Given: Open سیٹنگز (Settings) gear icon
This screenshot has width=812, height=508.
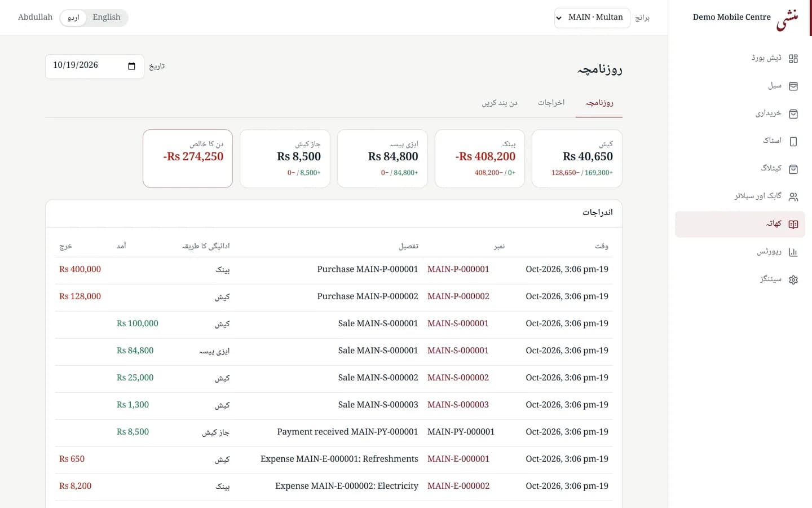Looking at the screenshot, I should click(x=793, y=280).
